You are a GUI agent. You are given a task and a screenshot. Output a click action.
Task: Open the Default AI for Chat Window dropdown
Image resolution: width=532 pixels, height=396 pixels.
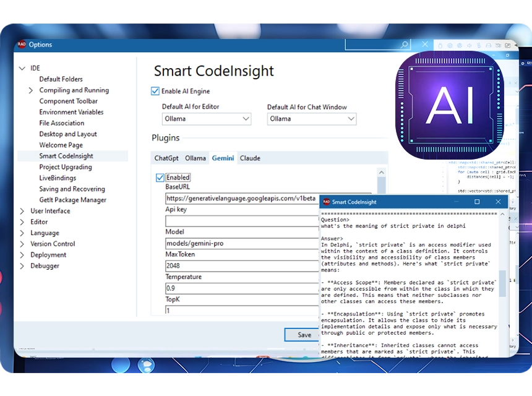coord(311,119)
